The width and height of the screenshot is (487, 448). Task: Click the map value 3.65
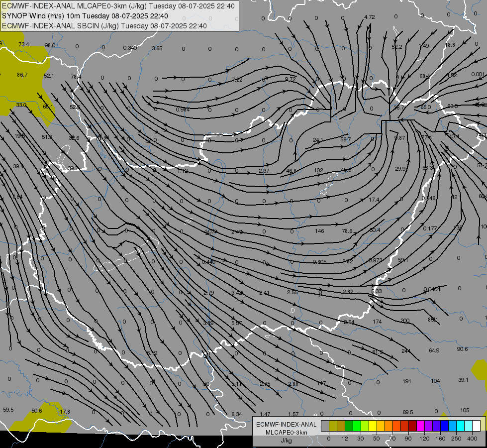tap(157, 48)
